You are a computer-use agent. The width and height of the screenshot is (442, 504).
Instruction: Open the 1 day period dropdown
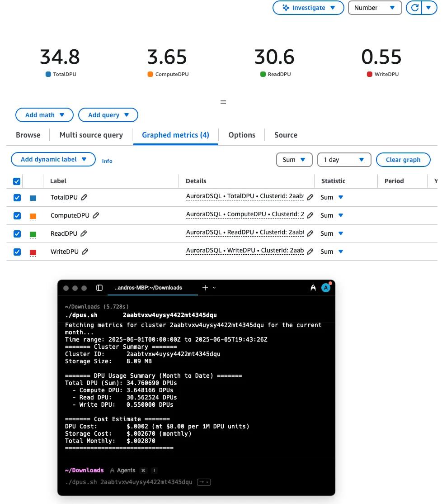(x=344, y=160)
